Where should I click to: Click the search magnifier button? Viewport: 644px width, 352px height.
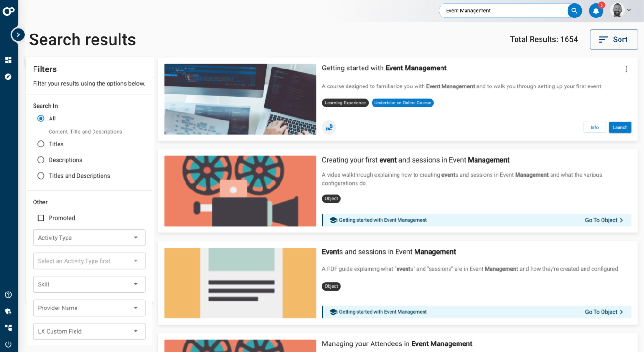(x=574, y=10)
